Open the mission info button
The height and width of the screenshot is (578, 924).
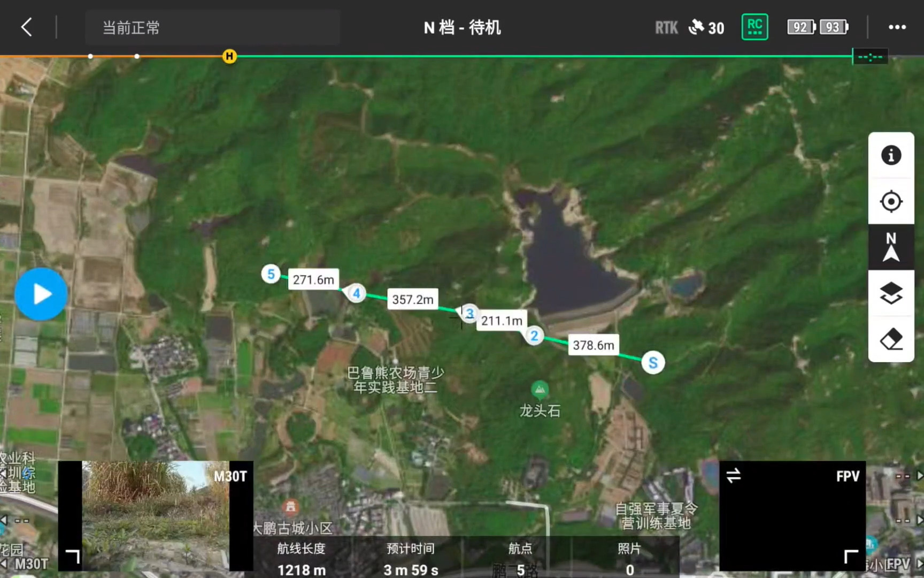coord(891,155)
